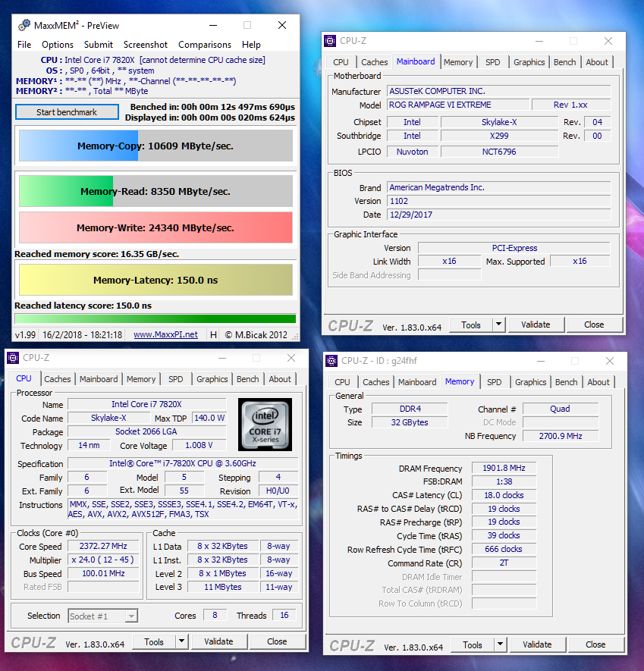The width and height of the screenshot is (644, 671).
Task: Click the ROG RAMPAGE VI EXTREME model field
Action: [458, 105]
